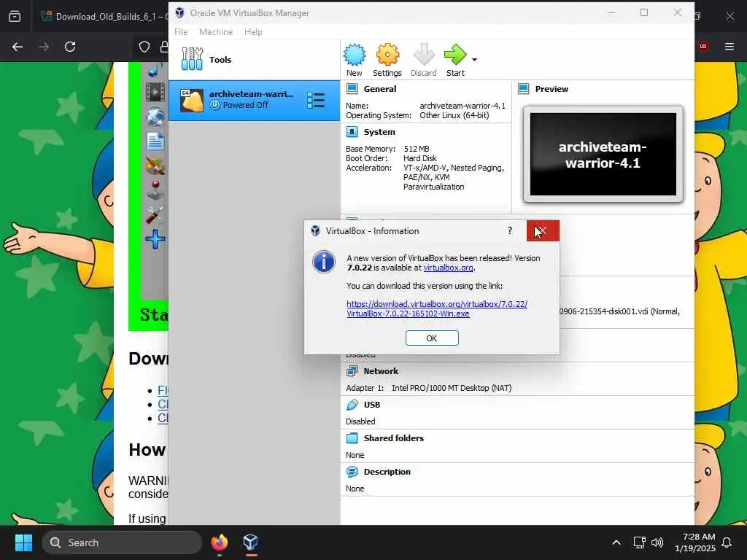
Task: Open the File menu in VirtualBox
Action: tap(181, 32)
